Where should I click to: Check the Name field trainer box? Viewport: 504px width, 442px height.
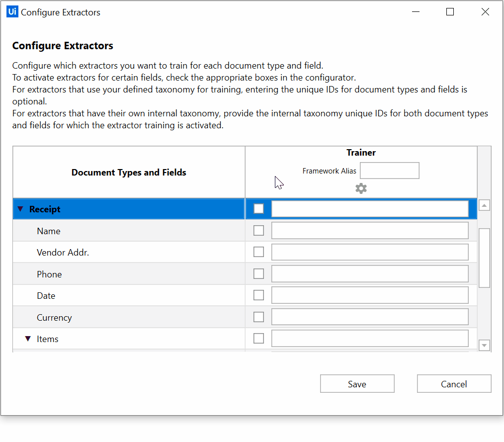tap(258, 231)
